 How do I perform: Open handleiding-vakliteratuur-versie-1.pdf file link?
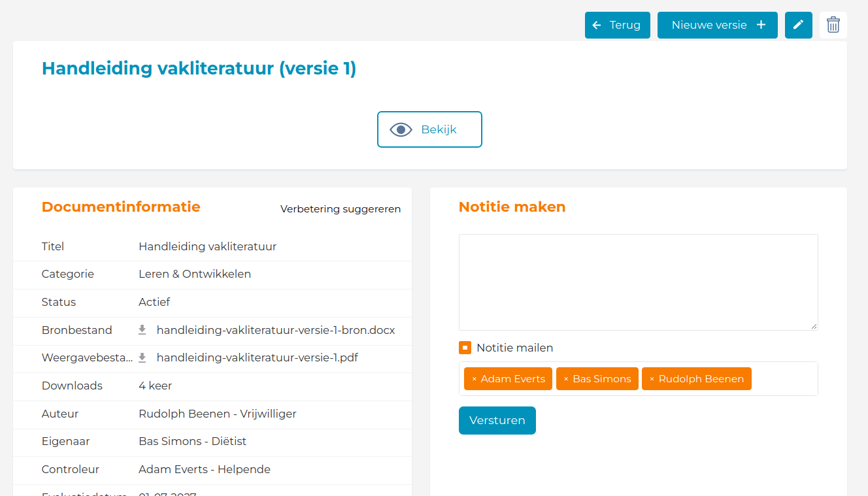(257, 357)
